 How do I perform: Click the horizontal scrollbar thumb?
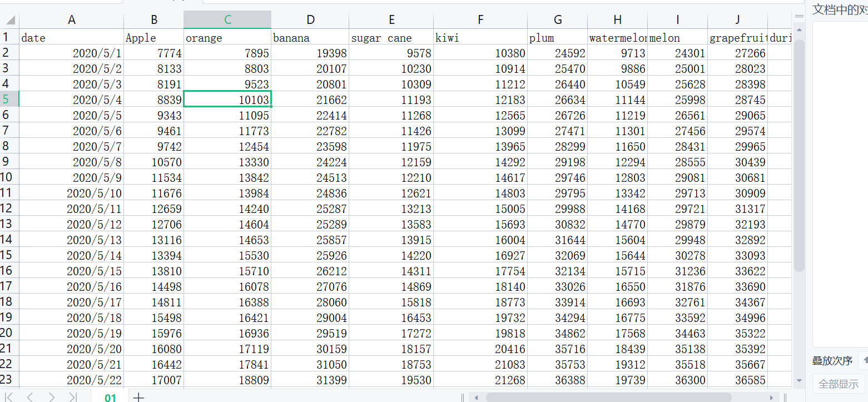(608, 398)
